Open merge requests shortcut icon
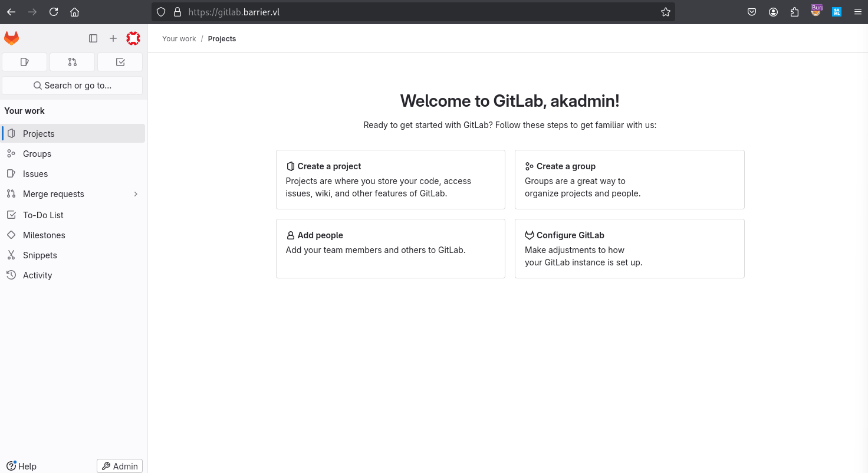Screen dimensions: 868x473 pos(73,62)
